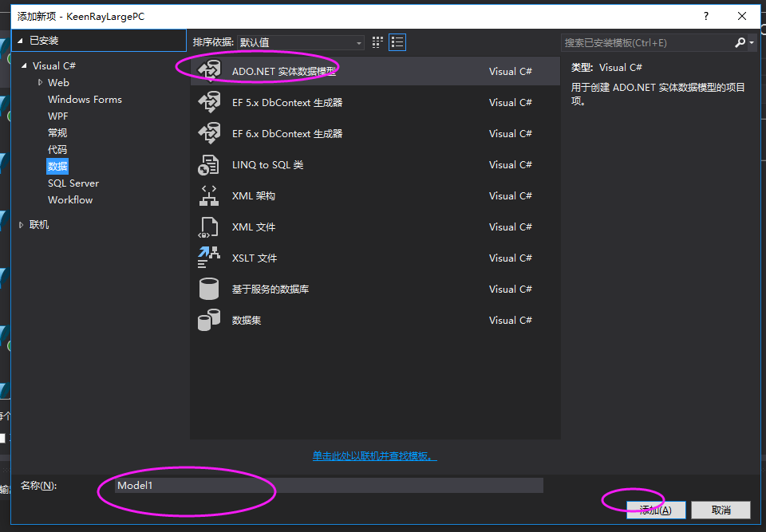Select the Workflow category
The width and height of the screenshot is (766, 532).
pos(70,200)
